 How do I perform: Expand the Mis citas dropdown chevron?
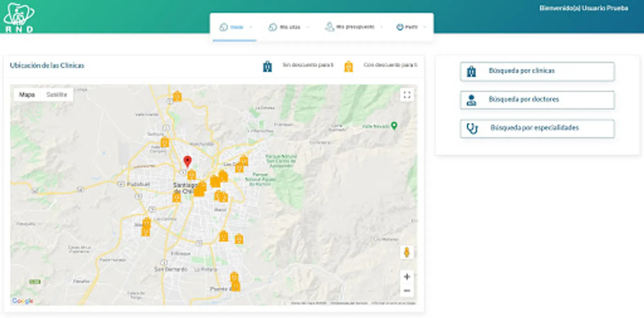(308, 27)
